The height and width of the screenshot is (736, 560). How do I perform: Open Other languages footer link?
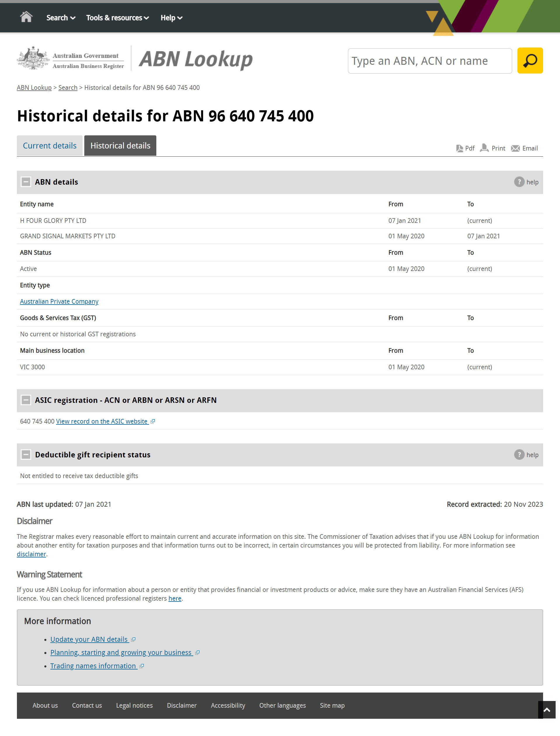tap(283, 706)
